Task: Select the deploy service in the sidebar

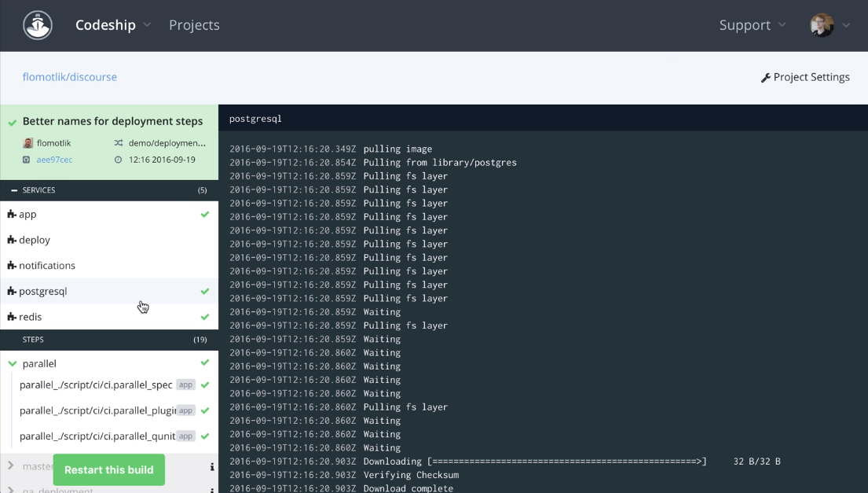Action: 35,239
